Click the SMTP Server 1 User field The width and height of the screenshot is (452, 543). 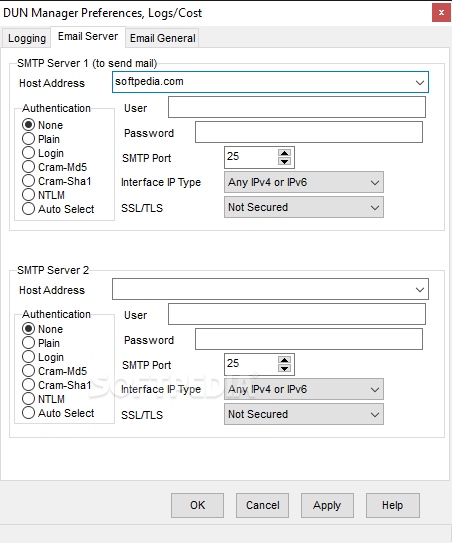pos(297,107)
